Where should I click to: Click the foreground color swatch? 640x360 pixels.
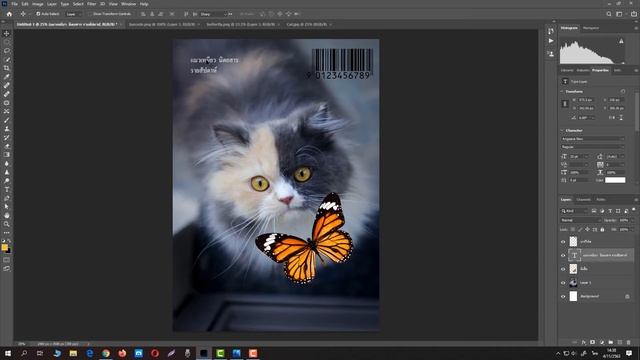pyautogui.click(x=4, y=247)
